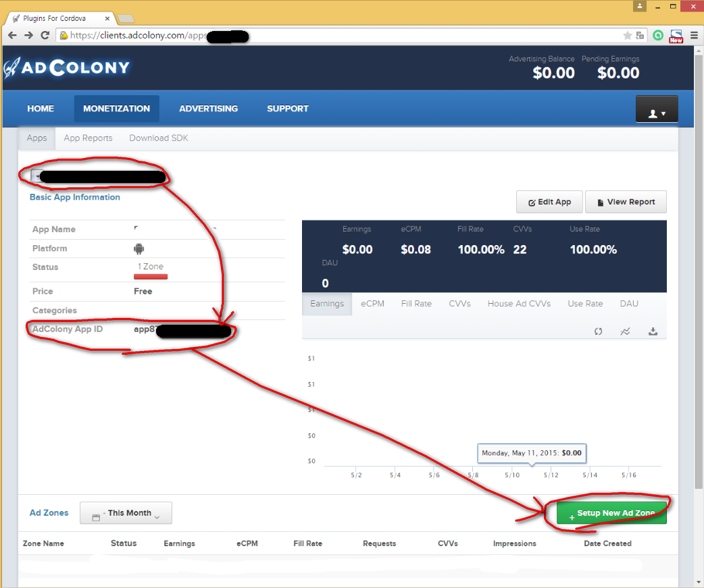The image size is (704, 588).
Task: Click the View Report button
Action: pos(626,202)
